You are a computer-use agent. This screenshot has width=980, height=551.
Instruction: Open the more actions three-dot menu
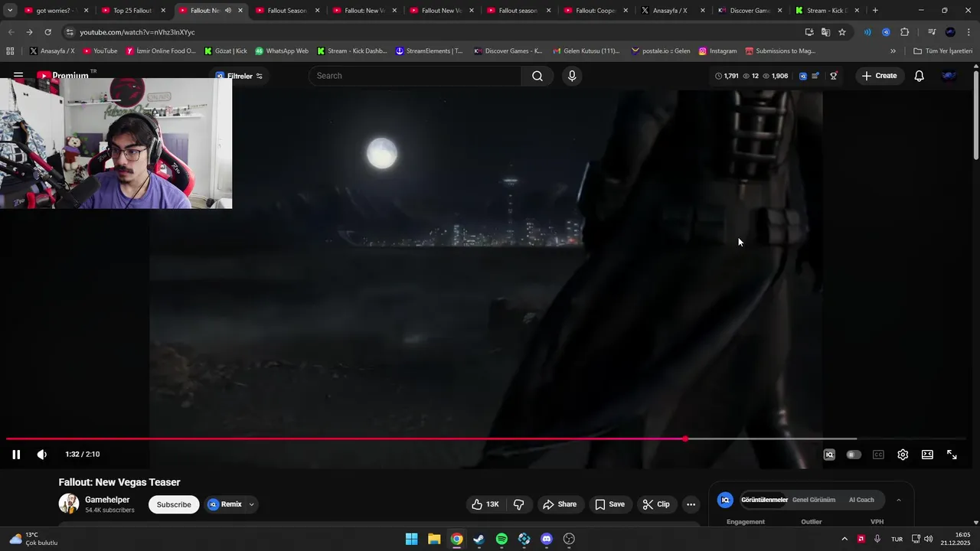tap(691, 504)
